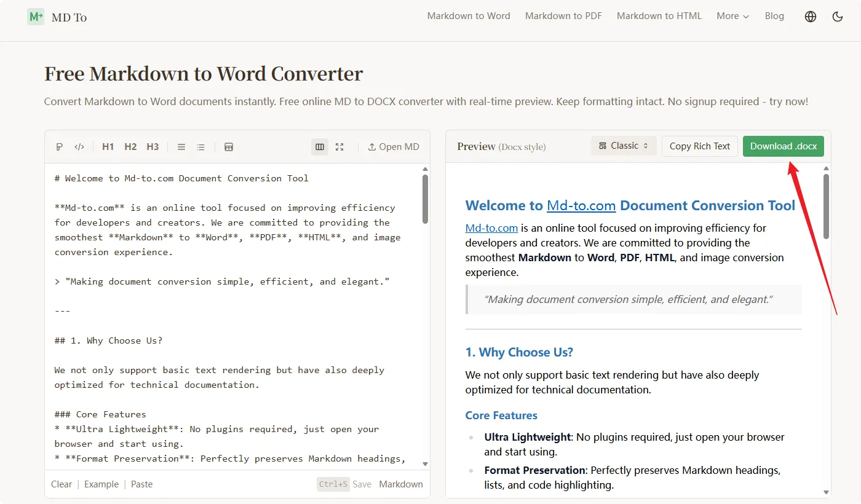This screenshot has width=861, height=504.
Task: Insert a bulleted list
Action: pos(200,146)
